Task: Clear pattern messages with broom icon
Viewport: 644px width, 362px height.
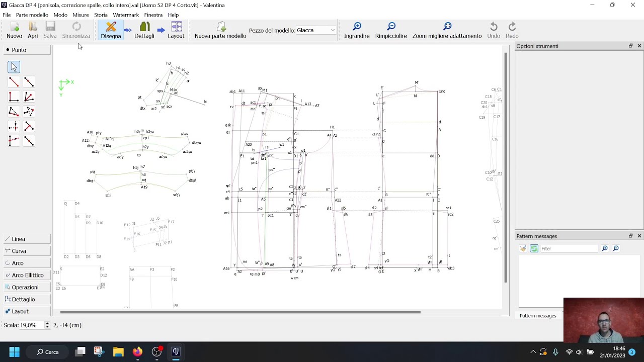Action: (x=523, y=248)
